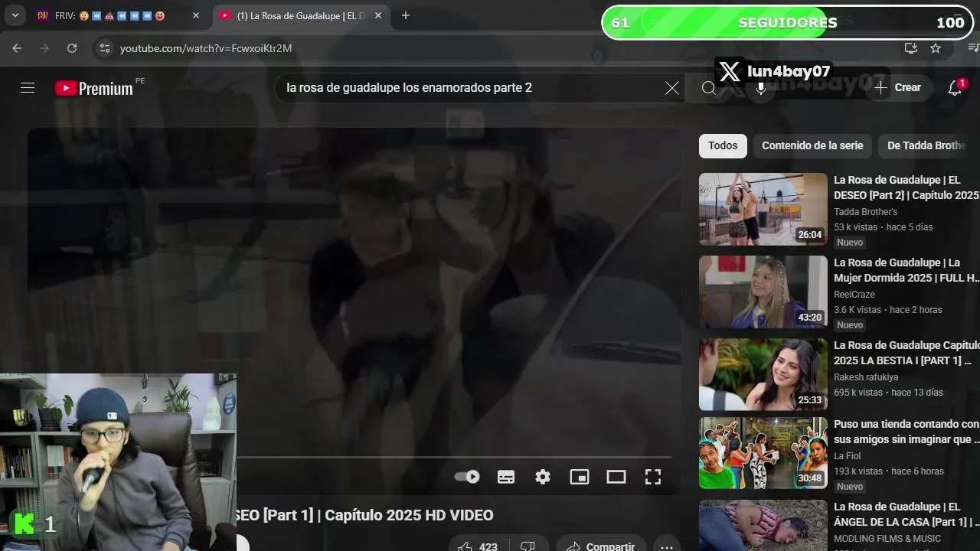Enable theater mode for the video
Viewport: 980px width, 551px height.
point(616,477)
